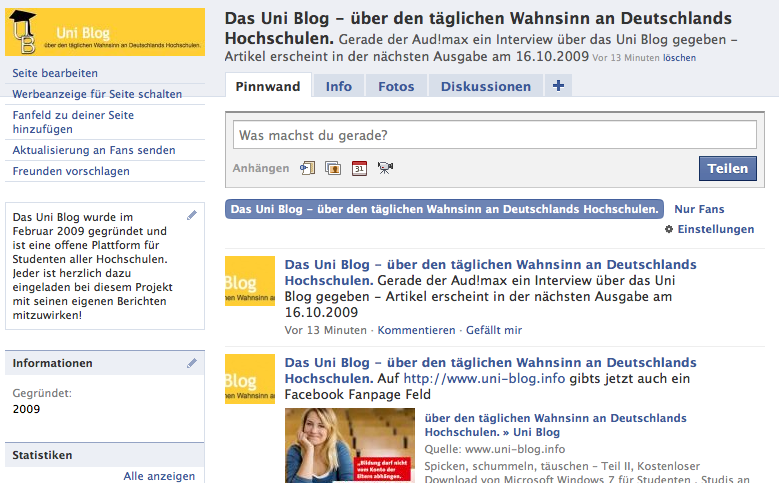Click the gear icon beside Einstellungen
The width and height of the screenshot is (779, 483).
point(669,229)
